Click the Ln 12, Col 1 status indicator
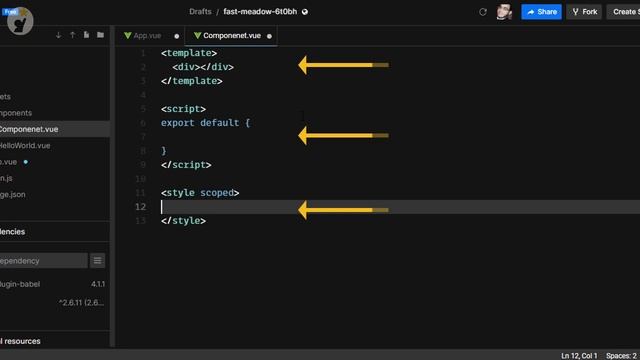Viewport: 640px width, 360px height. tap(579, 356)
